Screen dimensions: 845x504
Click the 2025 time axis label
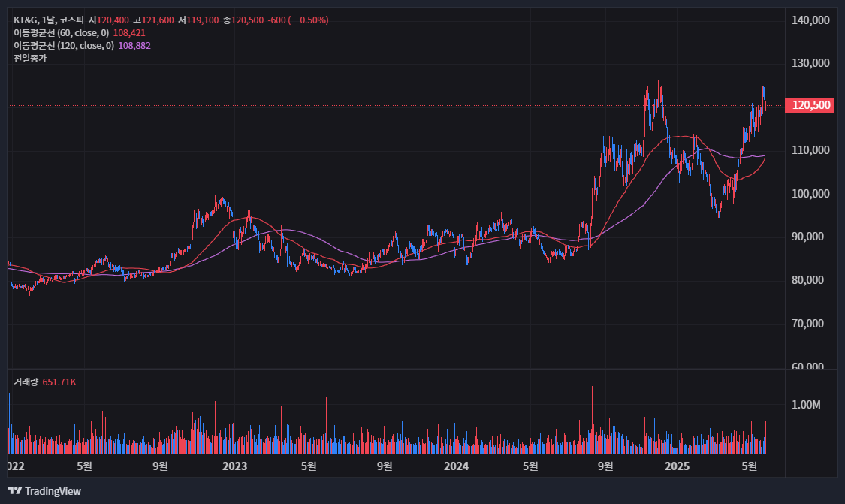(677, 466)
